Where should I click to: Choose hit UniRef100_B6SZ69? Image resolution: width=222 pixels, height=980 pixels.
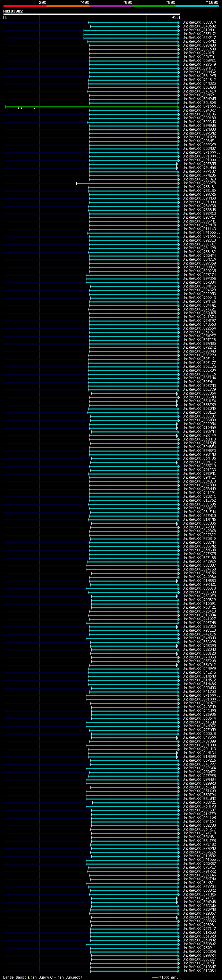pyautogui.click(x=199, y=405)
